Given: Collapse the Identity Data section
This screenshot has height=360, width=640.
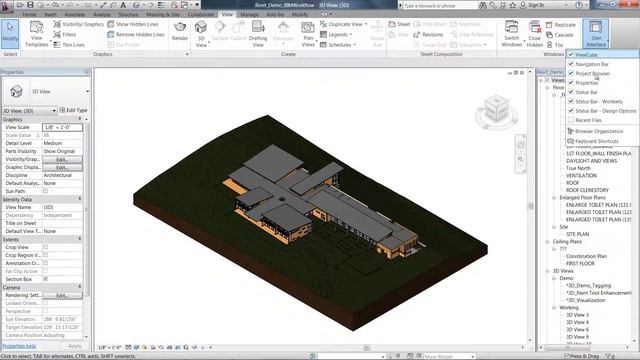Looking at the screenshot, I should [80, 199].
